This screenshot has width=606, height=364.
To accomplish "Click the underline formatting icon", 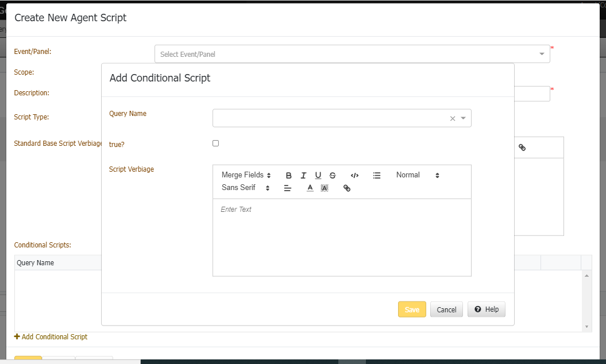I will [x=318, y=176].
